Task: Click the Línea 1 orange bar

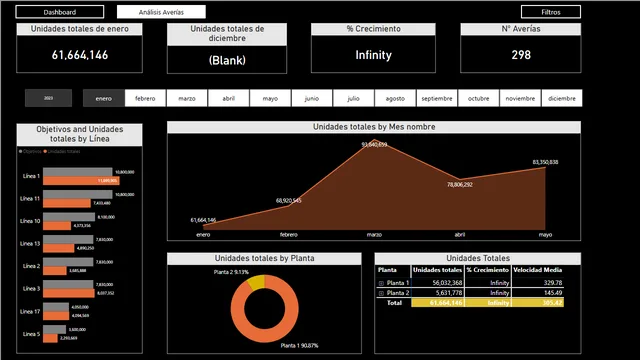Action: 81,180
